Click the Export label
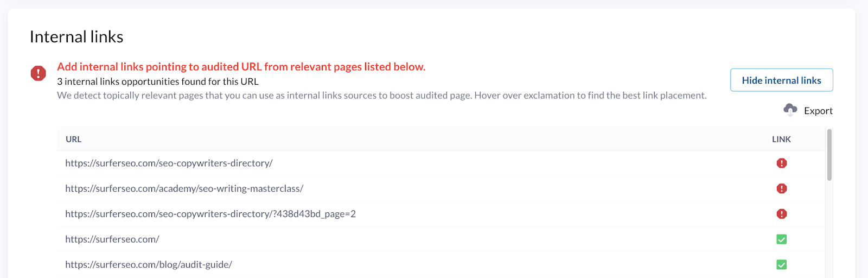Screen dimensions: 868x278 coord(818,111)
